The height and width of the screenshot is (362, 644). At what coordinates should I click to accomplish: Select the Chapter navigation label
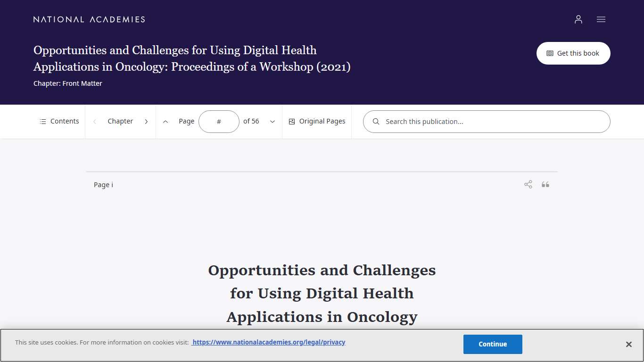point(120,121)
